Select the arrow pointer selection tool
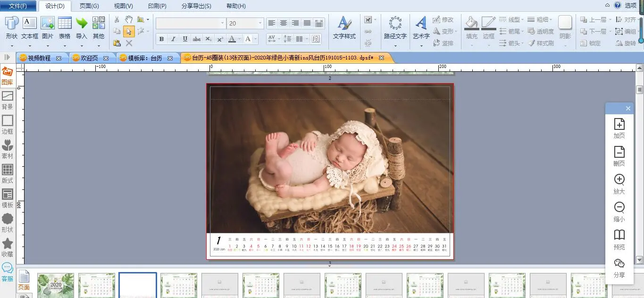Screen dimensions: 644x298 coord(129,31)
